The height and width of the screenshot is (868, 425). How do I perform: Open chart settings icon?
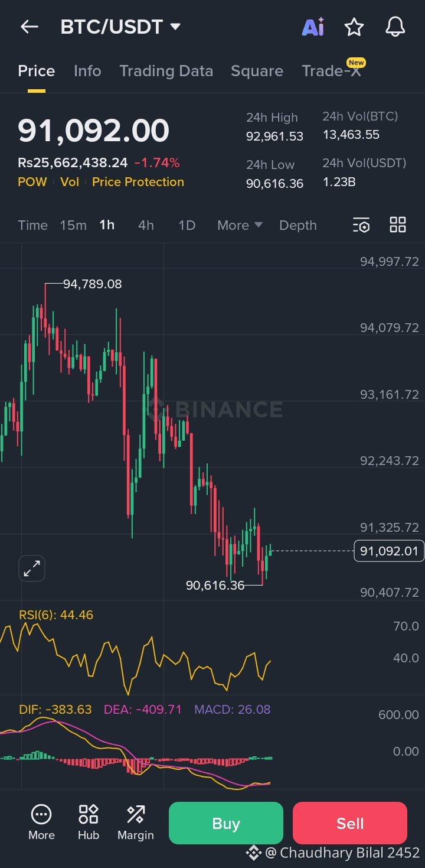tap(361, 225)
